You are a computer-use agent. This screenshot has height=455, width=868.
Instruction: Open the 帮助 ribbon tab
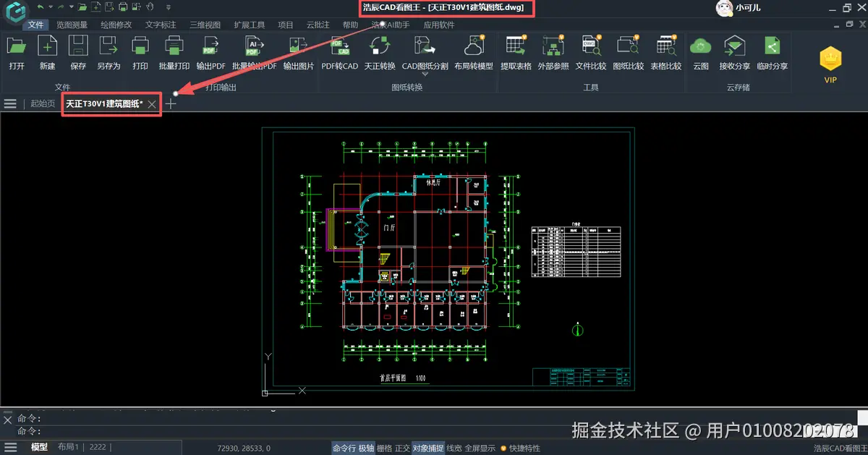pos(351,25)
